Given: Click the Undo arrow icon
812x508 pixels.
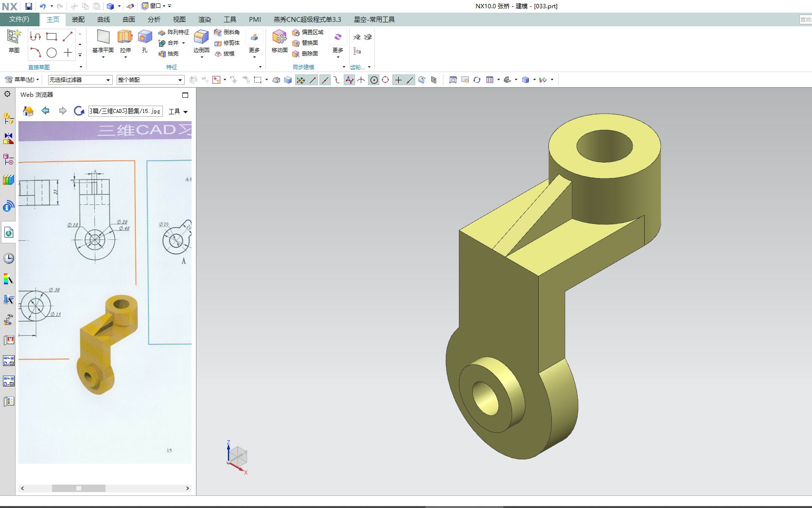Looking at the screenshot, I should (x=43, y=6).
